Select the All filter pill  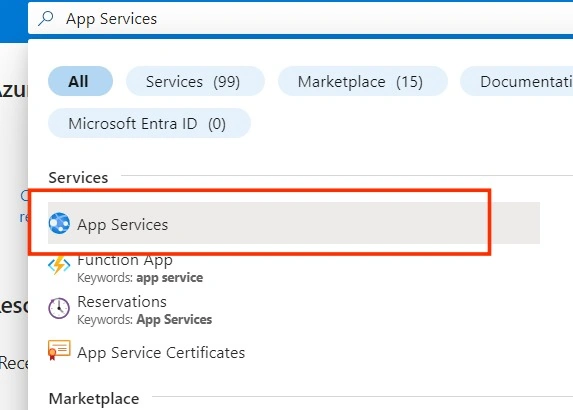[x=80, y=81]
